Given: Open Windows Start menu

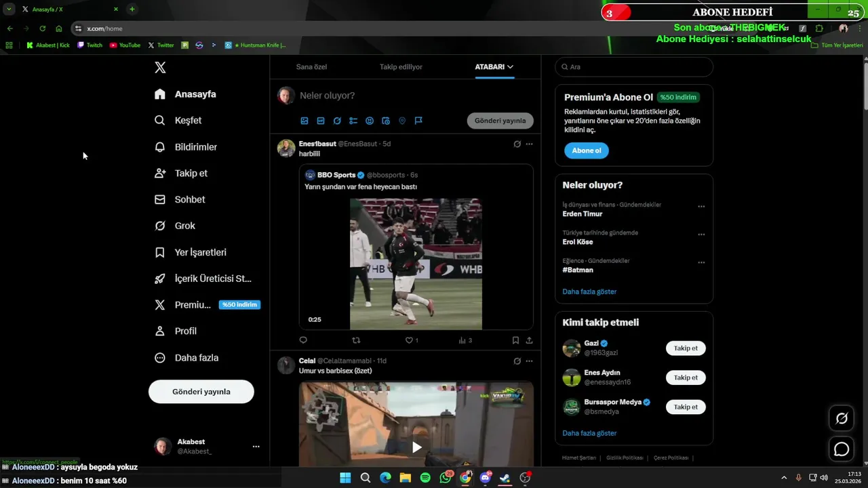Looking at the screenshot, I should (x=345, y=478).
